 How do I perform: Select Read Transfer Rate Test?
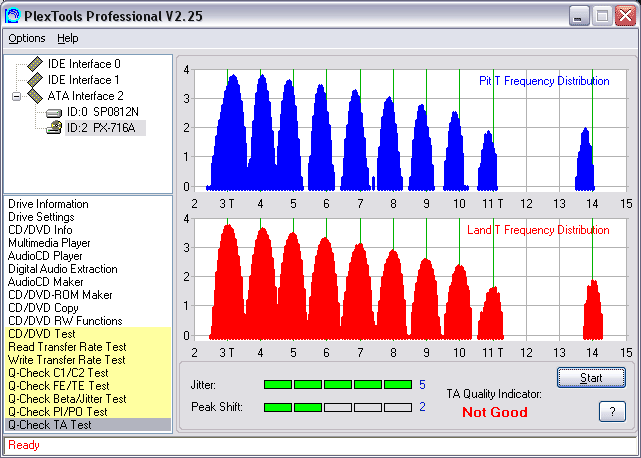(88, 347)
